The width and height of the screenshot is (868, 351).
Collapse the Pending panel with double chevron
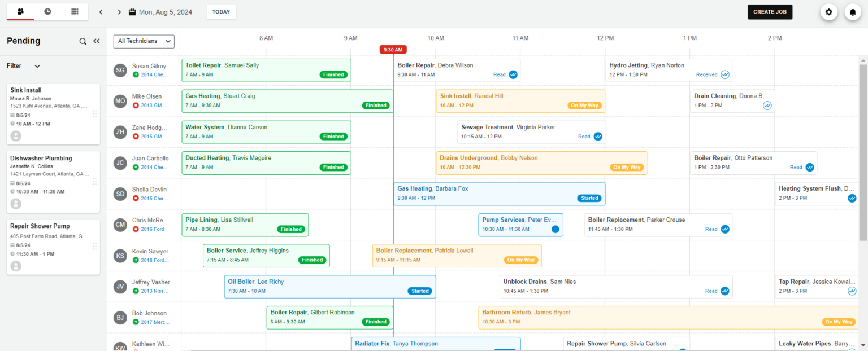point(97,41)
